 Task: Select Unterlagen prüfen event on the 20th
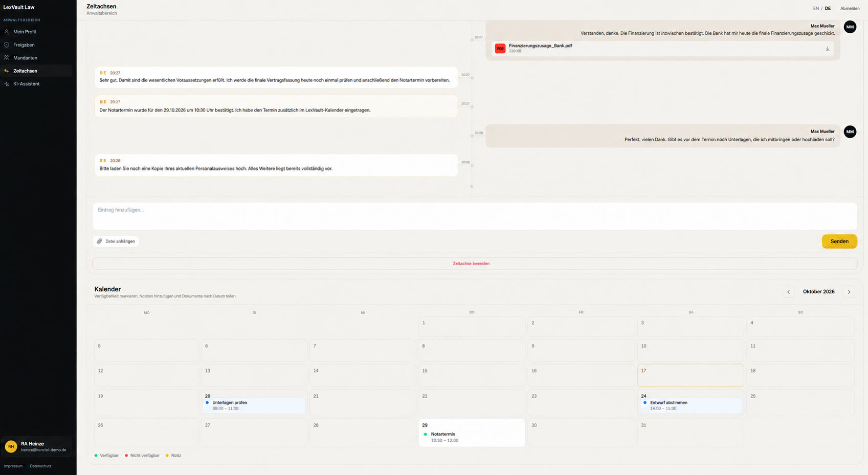(x=254, y=405)
